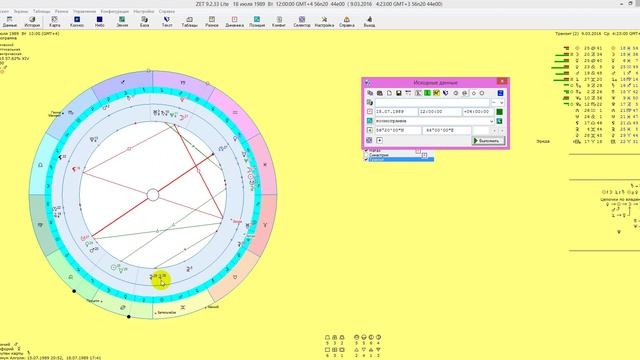Open the Таблицы toolbar icon
The width and height of the screenshot is (640, 360).
tap(189, 22)
